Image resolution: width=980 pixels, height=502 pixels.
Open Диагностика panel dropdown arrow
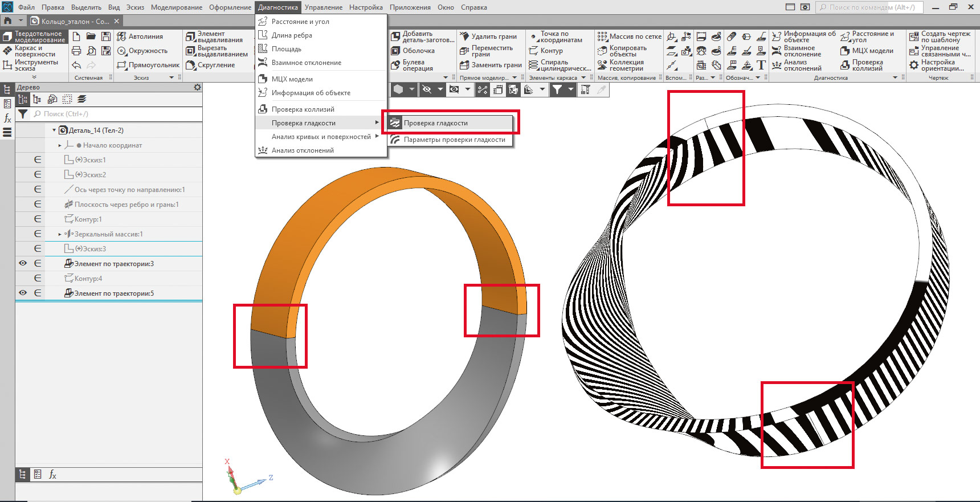tap(895, 77)
